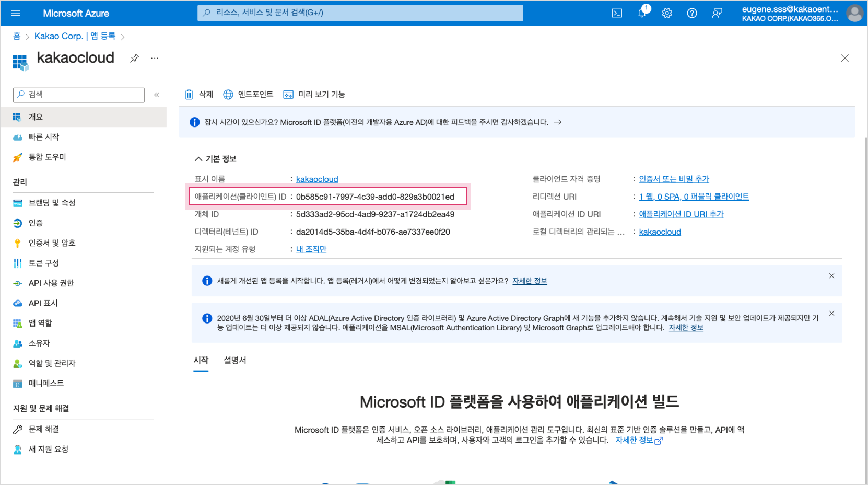
Task: Click the top resource search box
Action: coord(360,13)
